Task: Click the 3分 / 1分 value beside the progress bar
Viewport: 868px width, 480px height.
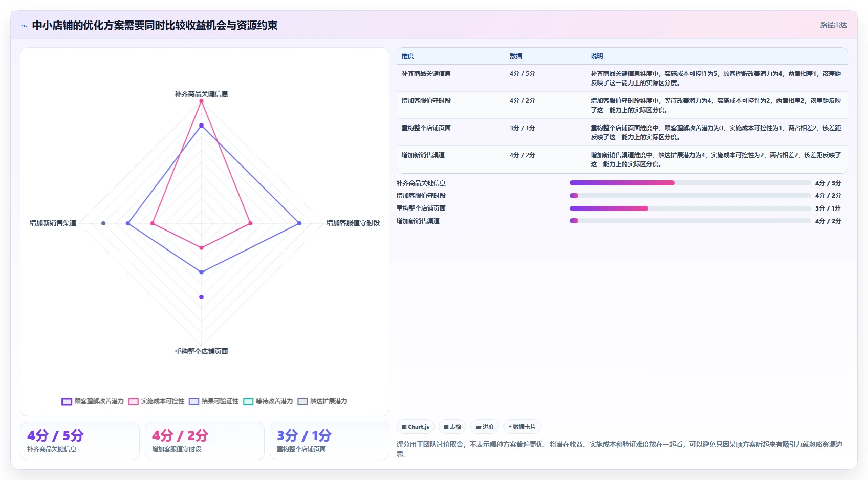Action: click(x=828, y=208)
